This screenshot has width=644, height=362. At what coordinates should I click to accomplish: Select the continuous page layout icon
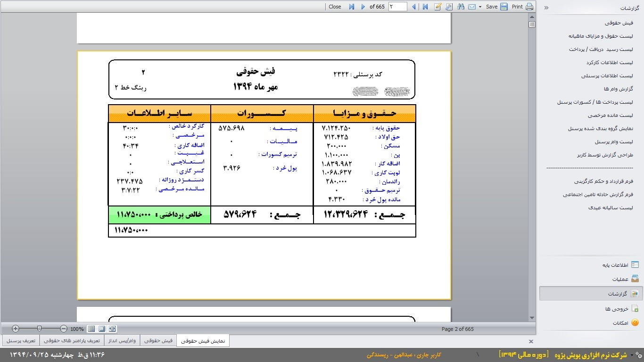pos(91,329)
